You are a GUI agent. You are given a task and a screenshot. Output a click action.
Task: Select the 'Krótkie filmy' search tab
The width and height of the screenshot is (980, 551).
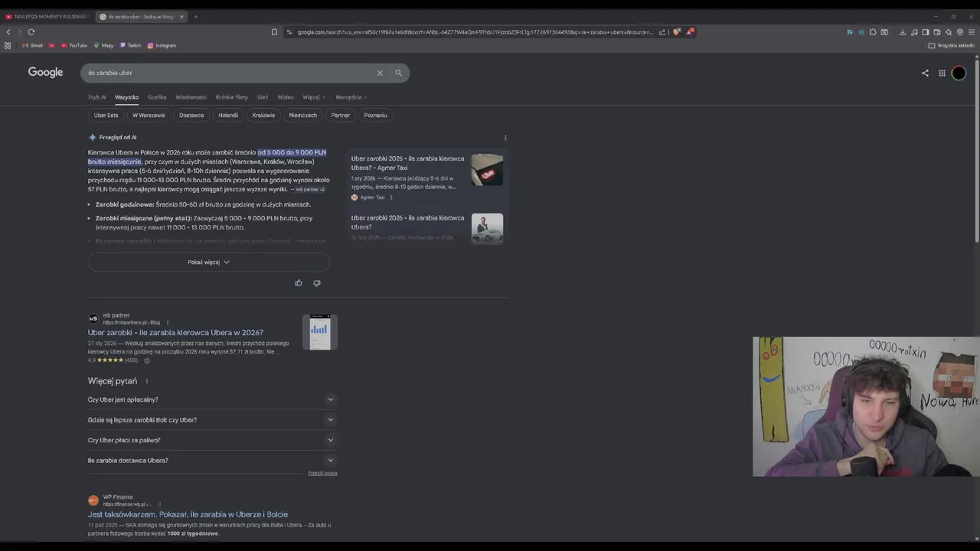(x=231, y=97)
